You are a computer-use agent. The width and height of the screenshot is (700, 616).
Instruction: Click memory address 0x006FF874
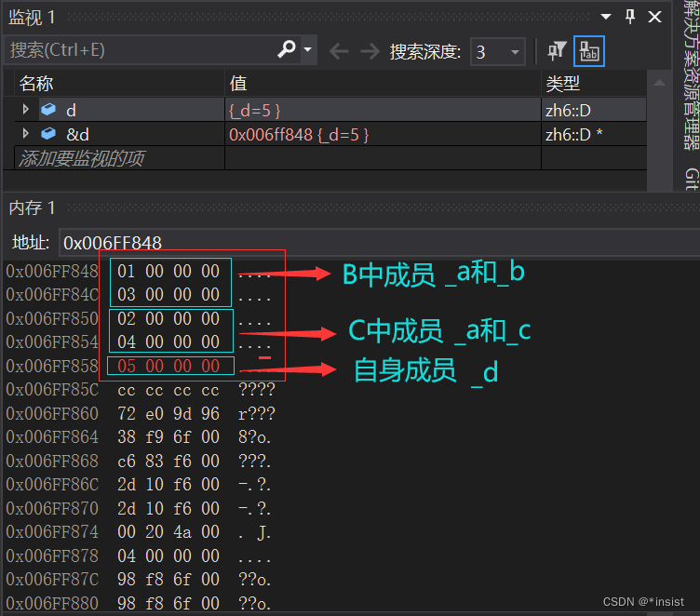(52, 531)
